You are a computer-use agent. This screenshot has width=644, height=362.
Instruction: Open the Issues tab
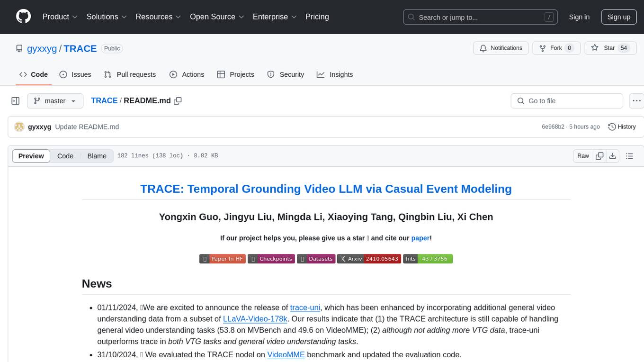tap(75, 74)
